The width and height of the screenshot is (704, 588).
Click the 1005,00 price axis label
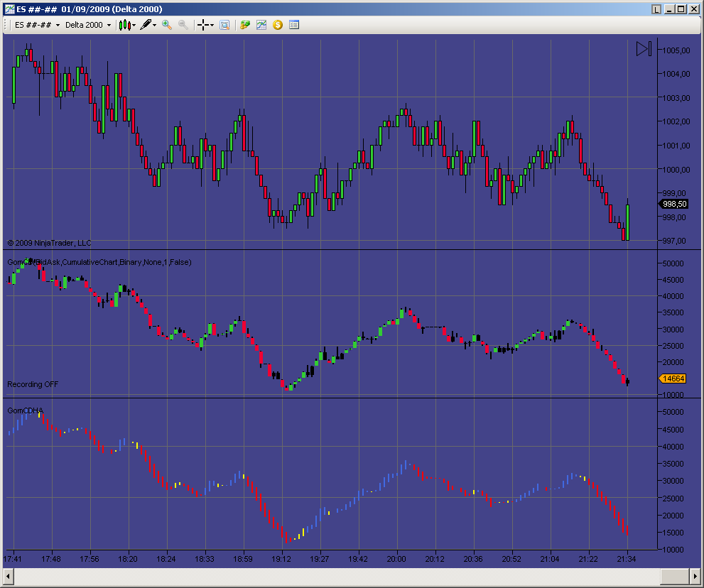pos(676,50)
